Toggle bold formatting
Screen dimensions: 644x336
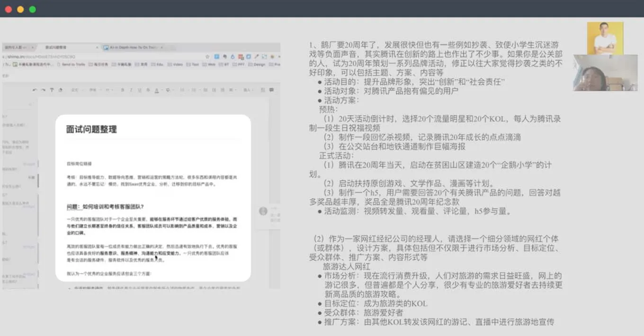coord(122,90)
